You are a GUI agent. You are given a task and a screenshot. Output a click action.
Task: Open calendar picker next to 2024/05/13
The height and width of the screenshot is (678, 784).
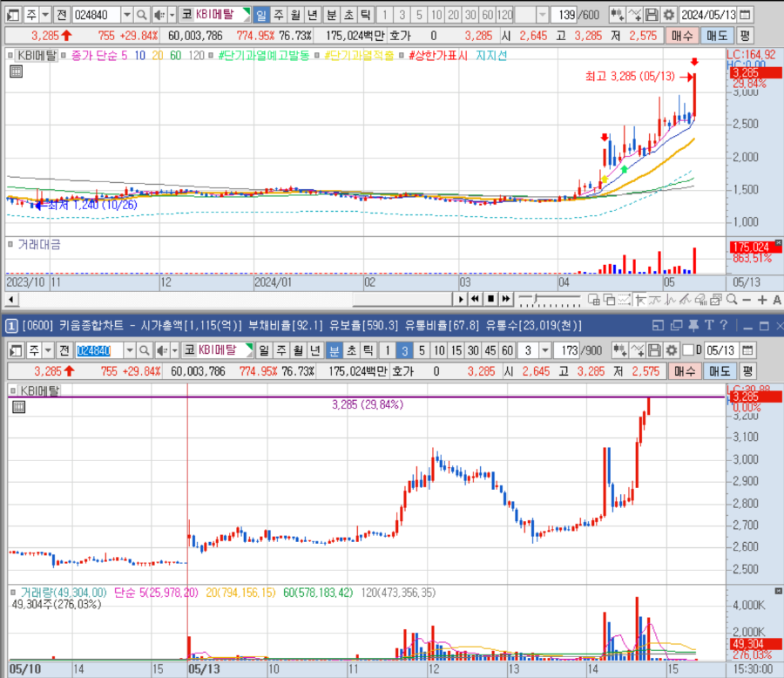click(745, 15)
